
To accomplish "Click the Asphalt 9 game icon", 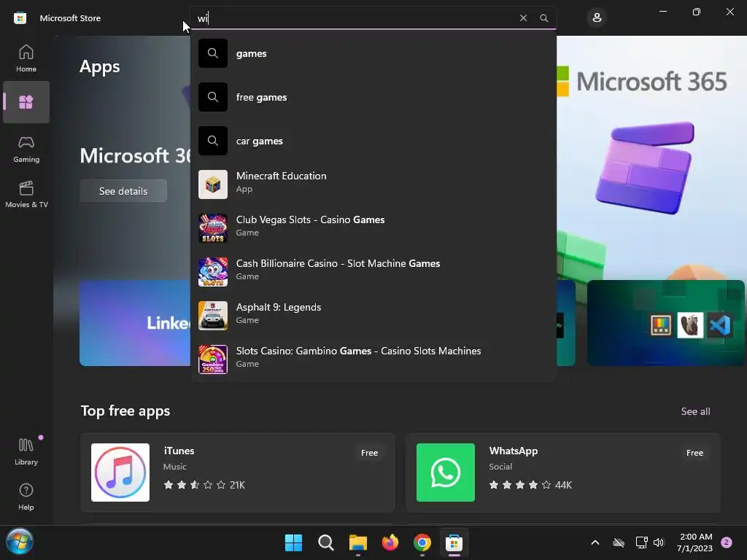I will coord(213,316).
